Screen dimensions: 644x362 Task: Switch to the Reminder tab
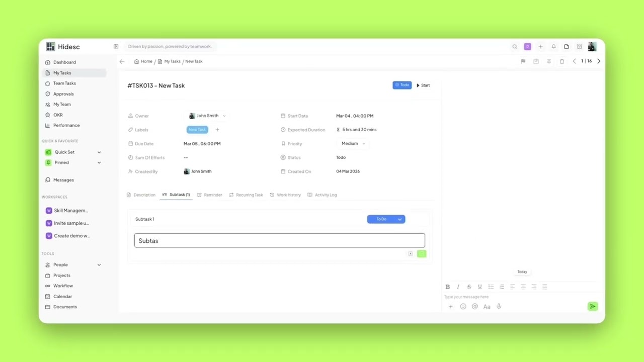(210, 195)
